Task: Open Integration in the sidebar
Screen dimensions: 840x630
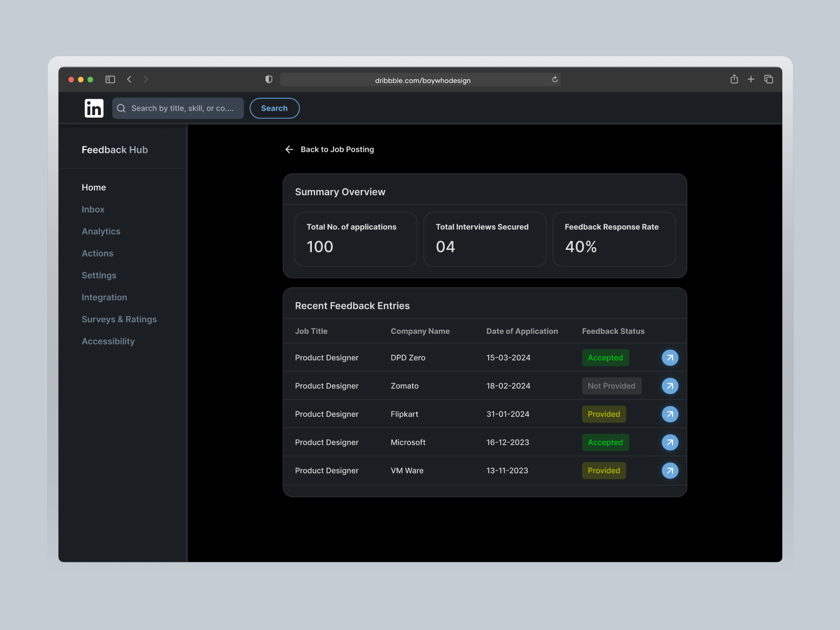Action: 104,298
